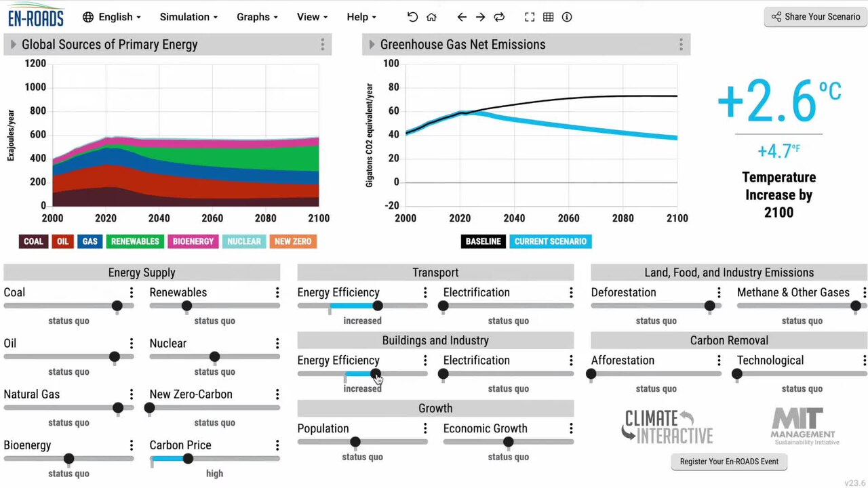
Task: Click the home reset scenario icon
Action: (431, 17)
